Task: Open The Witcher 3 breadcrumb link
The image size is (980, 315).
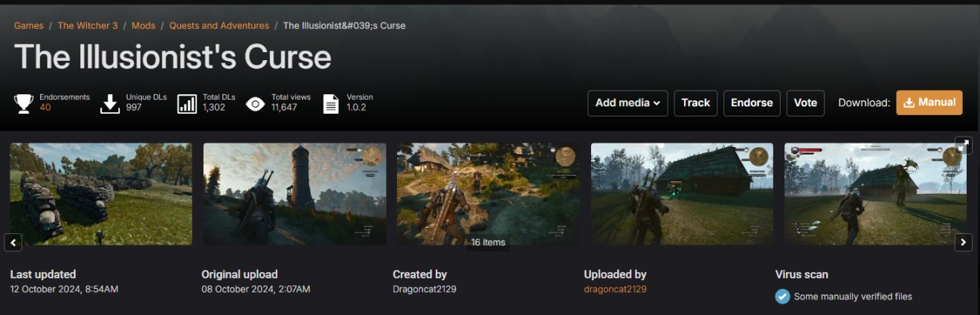Action: pos(88,25)
